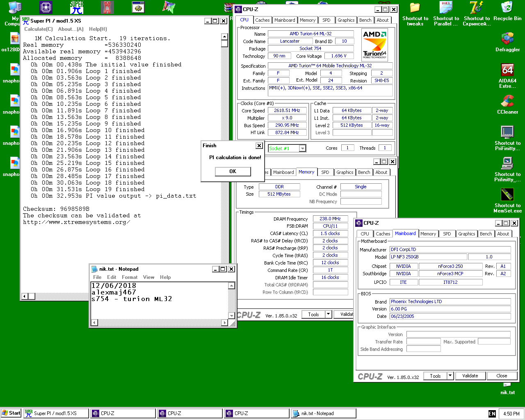Click the EN language indicator in tray
The image size is (525, 420).
click(492, 414)
